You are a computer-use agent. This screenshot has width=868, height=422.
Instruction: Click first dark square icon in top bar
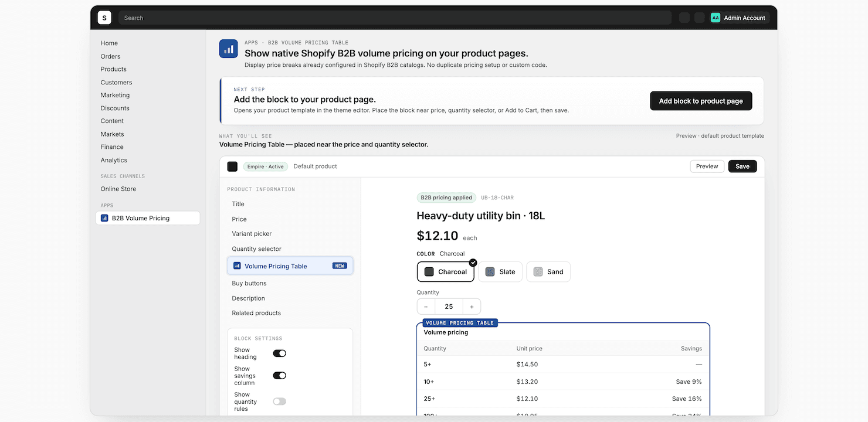point(684,18)
